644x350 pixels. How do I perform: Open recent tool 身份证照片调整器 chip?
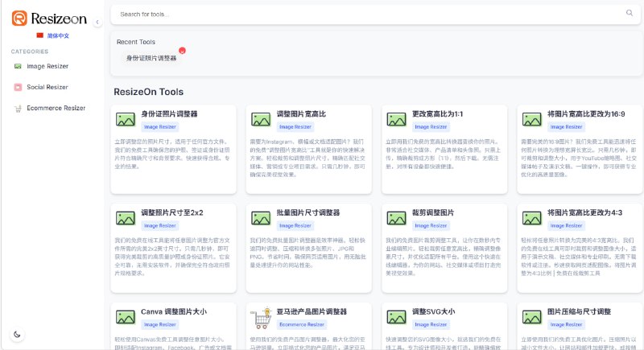(x=151, y=58)
